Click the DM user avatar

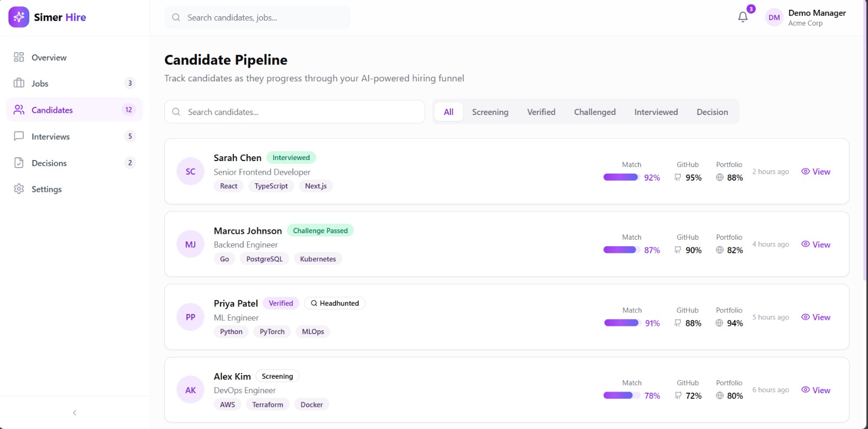(774, 17)
